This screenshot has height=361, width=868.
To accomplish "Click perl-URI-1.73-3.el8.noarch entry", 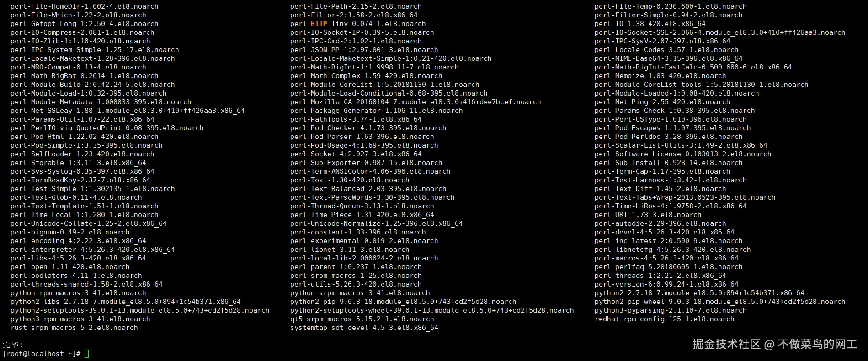I will click(648, 215).
